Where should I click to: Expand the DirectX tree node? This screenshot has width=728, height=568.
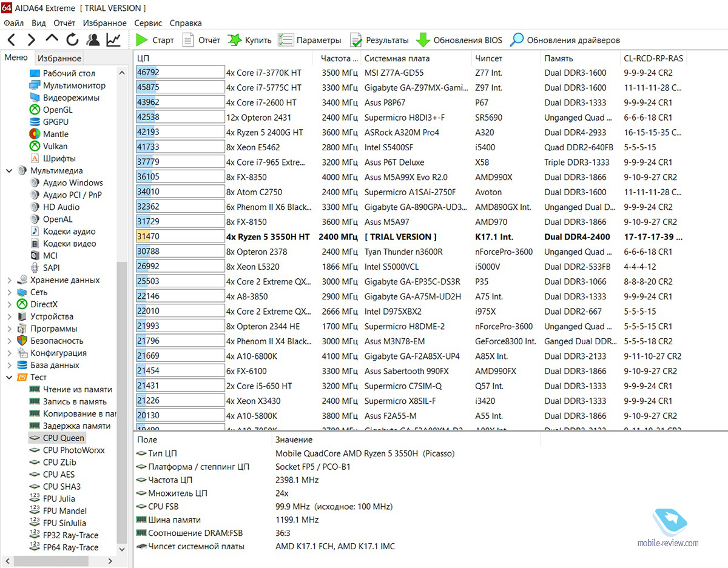click(x=9, y=304)
